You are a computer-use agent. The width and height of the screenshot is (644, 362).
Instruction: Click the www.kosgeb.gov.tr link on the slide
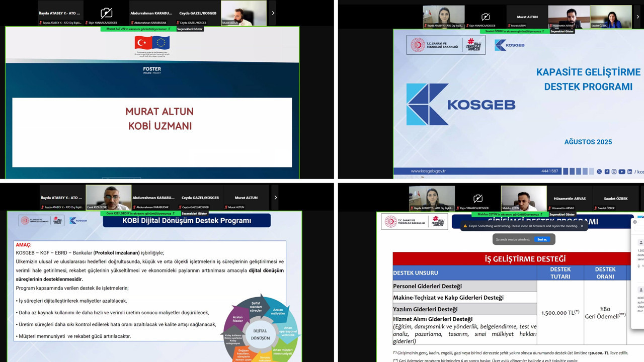click(428, 171)
